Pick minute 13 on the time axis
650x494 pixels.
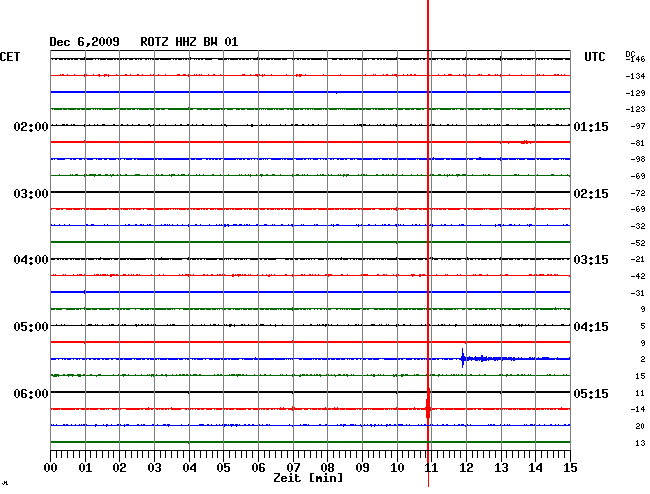pos(501,467)
